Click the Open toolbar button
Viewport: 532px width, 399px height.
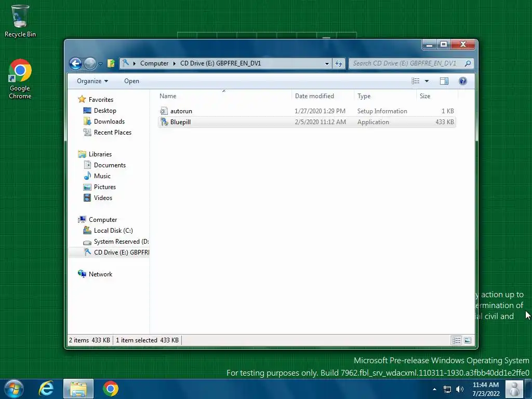131,81
